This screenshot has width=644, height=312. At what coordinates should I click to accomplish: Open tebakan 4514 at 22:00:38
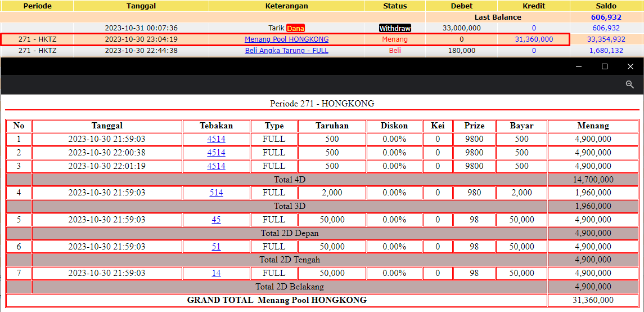click(217, 153)
